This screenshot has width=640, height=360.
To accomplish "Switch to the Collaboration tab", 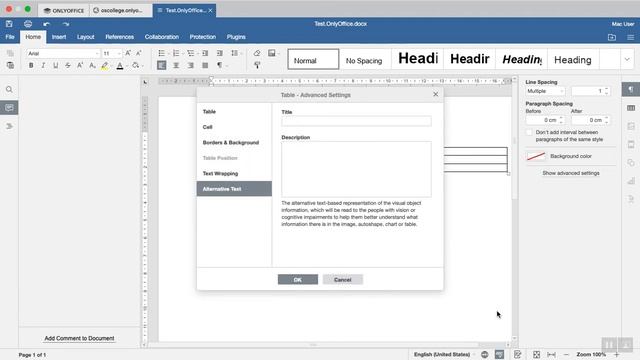I will (x=162, y=37).
